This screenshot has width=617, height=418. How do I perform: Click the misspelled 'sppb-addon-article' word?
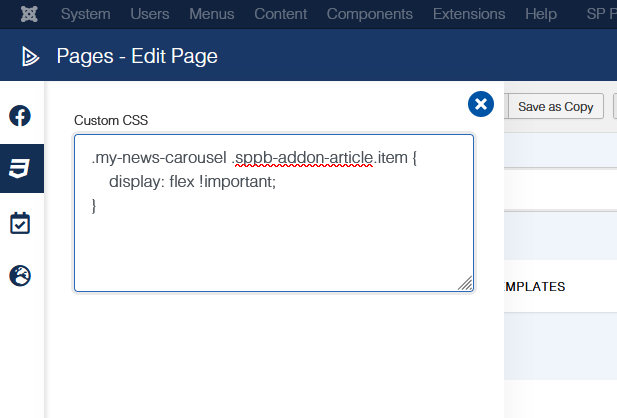pos(304,158)
